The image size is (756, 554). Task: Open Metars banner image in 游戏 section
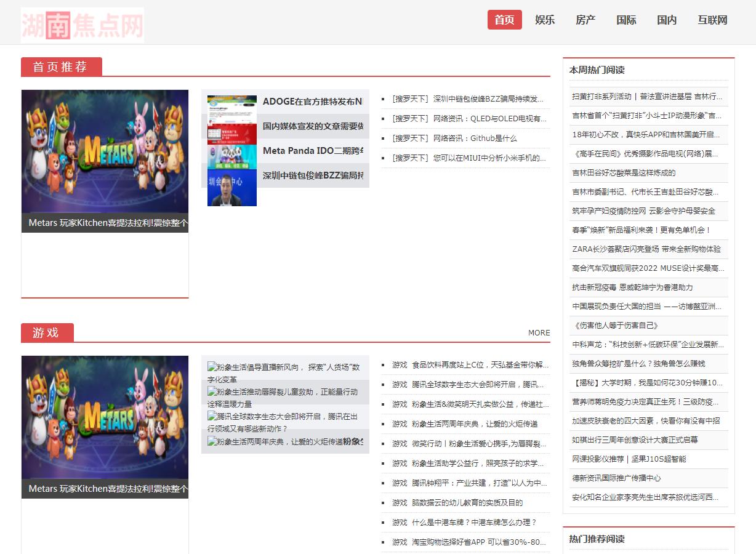click(105, 417)
